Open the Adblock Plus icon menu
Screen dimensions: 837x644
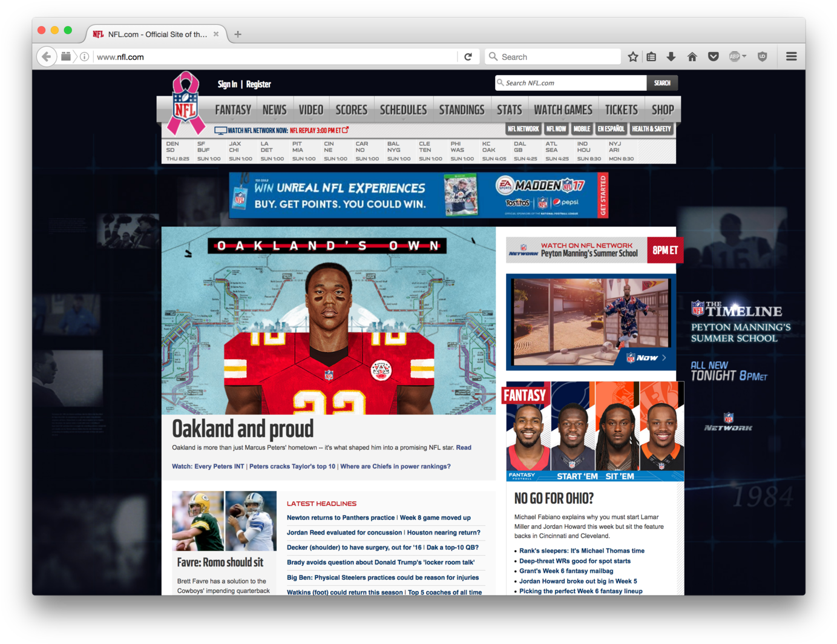pyautogui.click(x=737, y=57)
